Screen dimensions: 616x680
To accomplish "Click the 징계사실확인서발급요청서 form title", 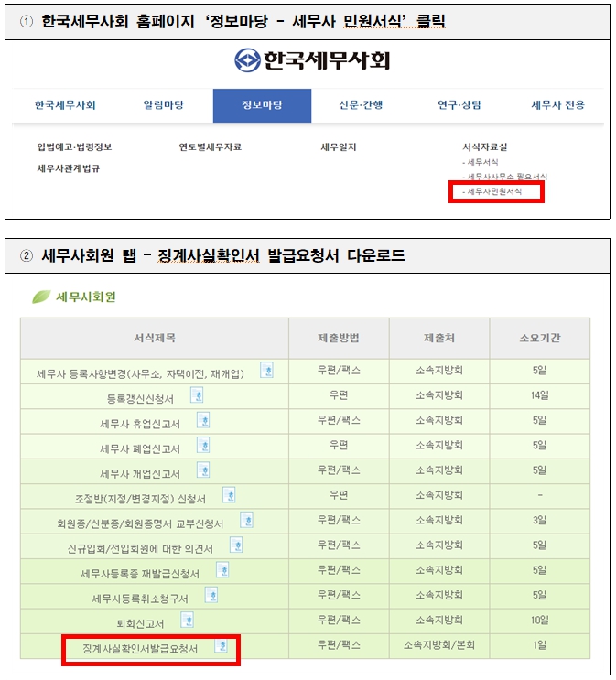I will click(140, 649).
